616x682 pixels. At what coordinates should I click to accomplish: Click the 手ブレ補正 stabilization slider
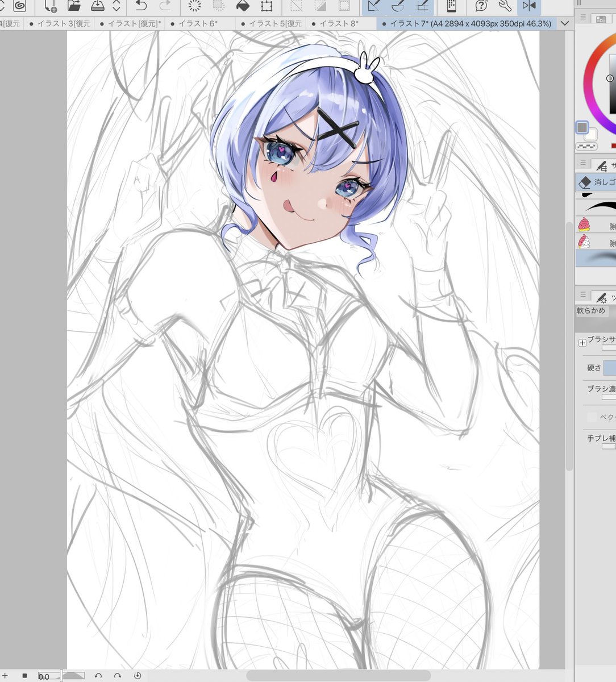pos(609,446)
